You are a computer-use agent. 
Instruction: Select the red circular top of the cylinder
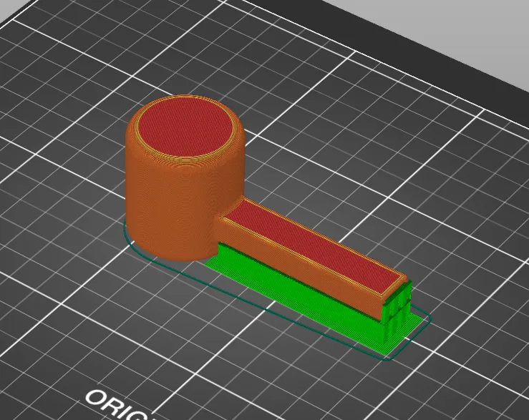click(187, 127)
